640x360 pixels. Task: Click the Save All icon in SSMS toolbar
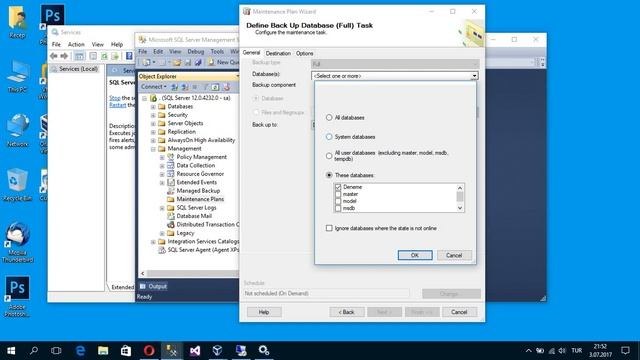(198, 62)
